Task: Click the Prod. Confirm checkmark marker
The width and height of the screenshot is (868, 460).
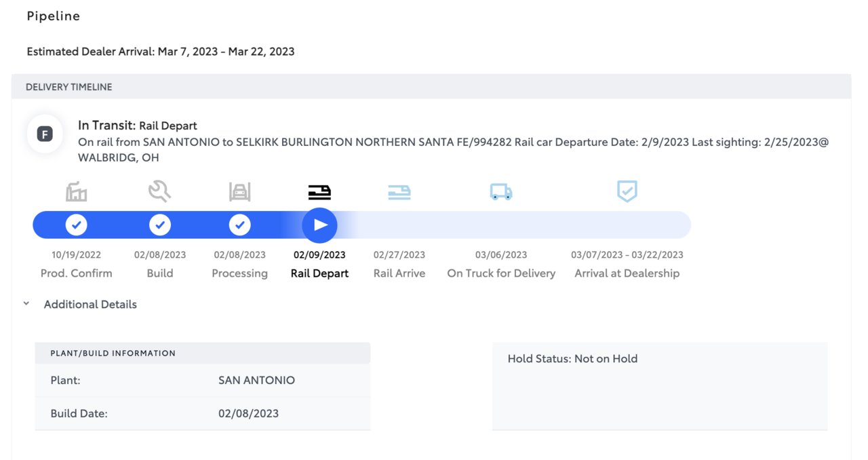Action: click(76, 225)
